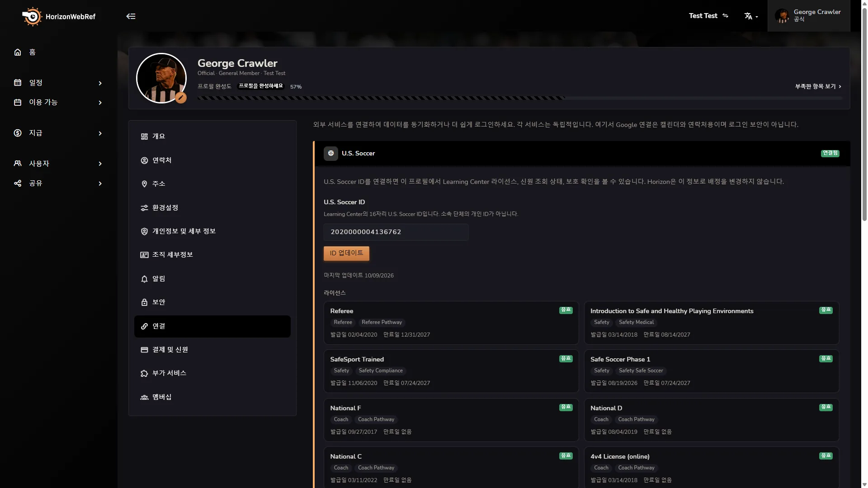Click the 지급 dollar icon
868x488 pixels.
click(x=18, y=133)
